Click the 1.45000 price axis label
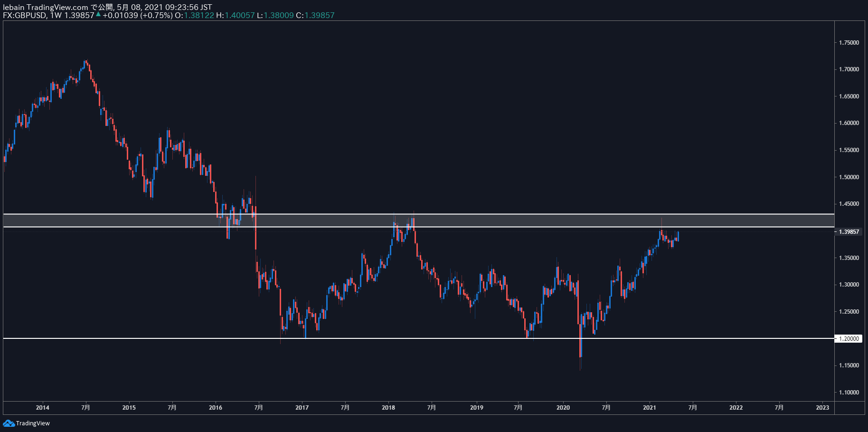The image size is (868, 432). [849, 204]
